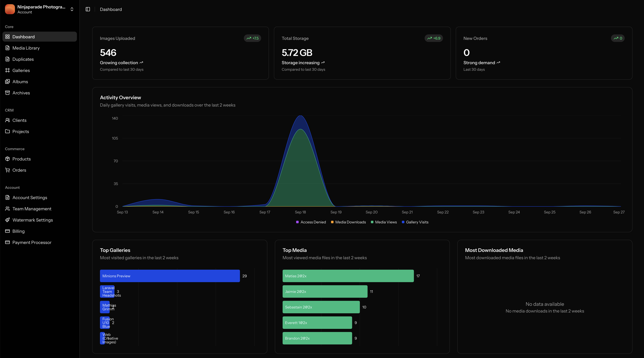The image size is (644, 358).
Task: Click the Media Library sidebar icon
Action: tap(7, 48)
